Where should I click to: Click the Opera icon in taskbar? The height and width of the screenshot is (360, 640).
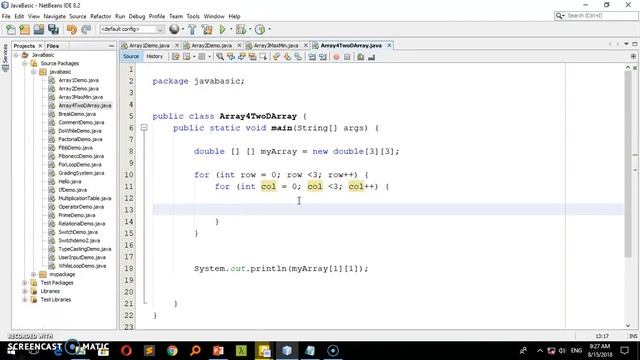(126, 351)
